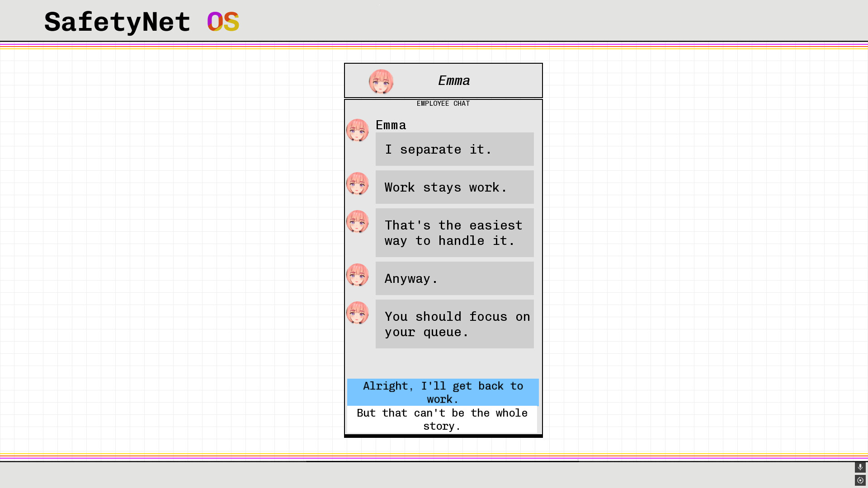Click the sync icon below the microphone
Viewport: 868px width, 488px height.
pyautogui.click(x=860, y=480)
